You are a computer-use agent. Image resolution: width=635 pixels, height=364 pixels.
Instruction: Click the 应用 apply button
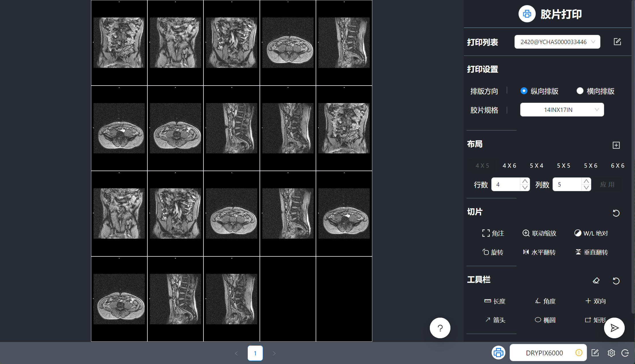608,184
